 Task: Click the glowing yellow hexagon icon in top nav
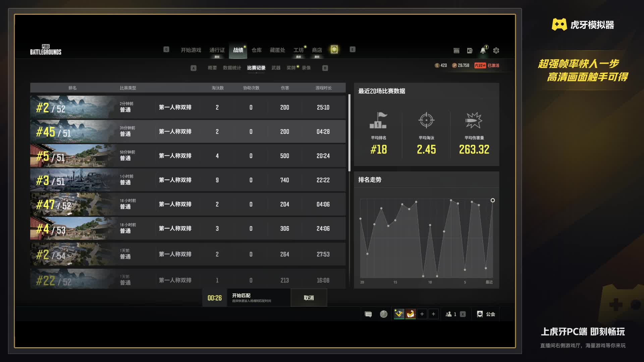pyautogui.click(x=334, y=50)
